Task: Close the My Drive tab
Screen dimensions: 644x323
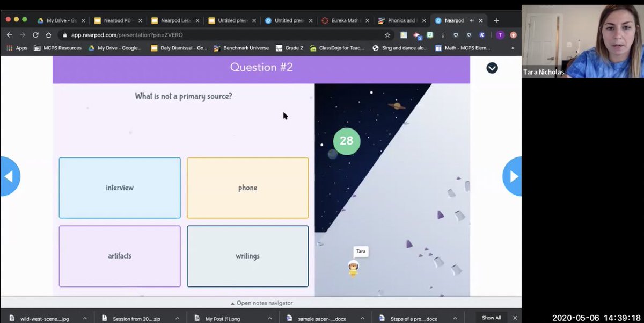Action: 83,20
